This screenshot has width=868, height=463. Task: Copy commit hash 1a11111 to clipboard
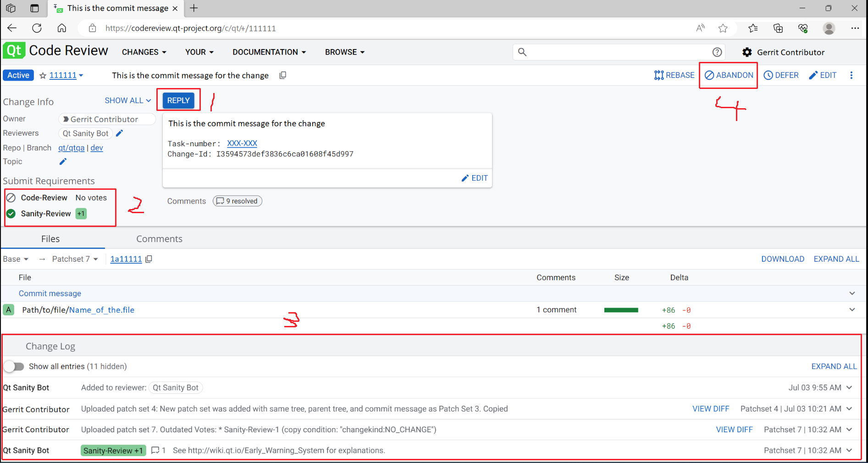pyautogui.click(x=149, y=259)
